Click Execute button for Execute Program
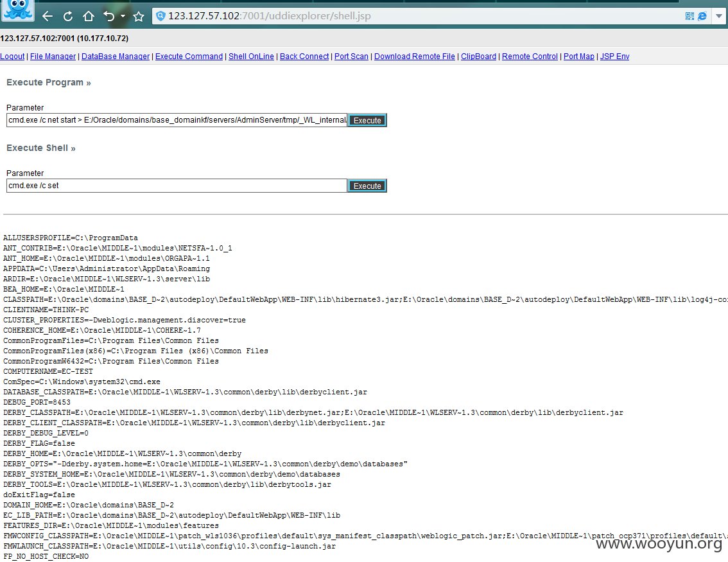Screen dimensions: 728x562 pyautogui.click(x=367, y=120)
